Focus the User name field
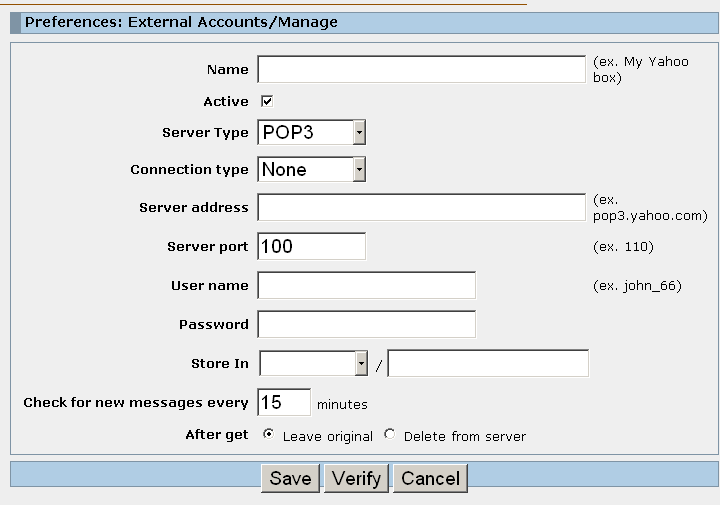 [x=366, y=285]
